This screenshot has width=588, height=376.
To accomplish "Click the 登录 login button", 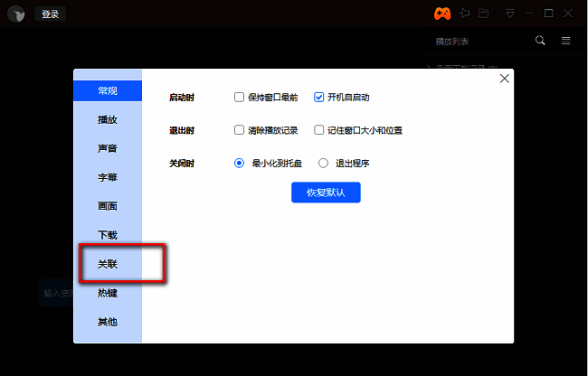I will (x=51, y=14).
